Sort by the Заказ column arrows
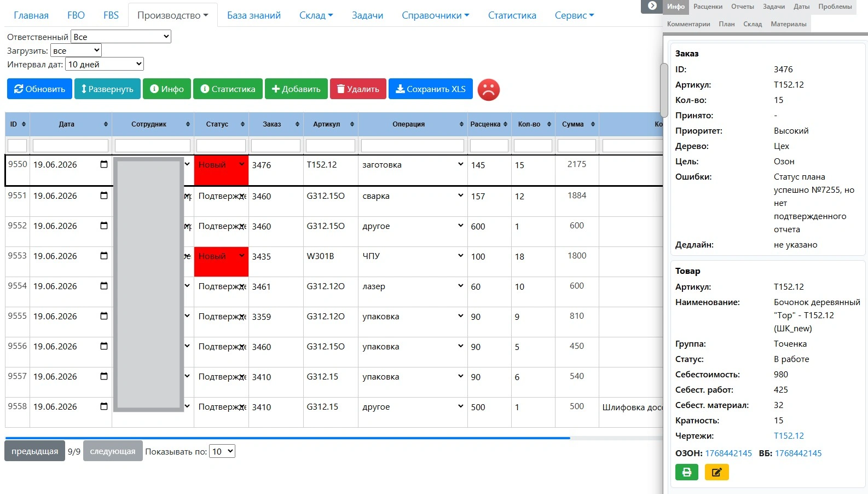The width and height of the screenshot is (868, 494). coord(297,124)
